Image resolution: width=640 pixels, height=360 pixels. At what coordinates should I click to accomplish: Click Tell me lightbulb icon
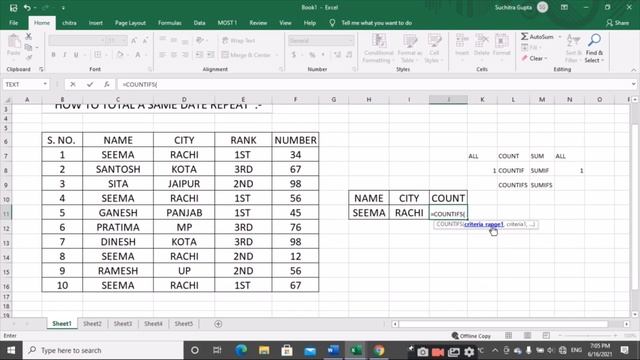tap(332, 23)
